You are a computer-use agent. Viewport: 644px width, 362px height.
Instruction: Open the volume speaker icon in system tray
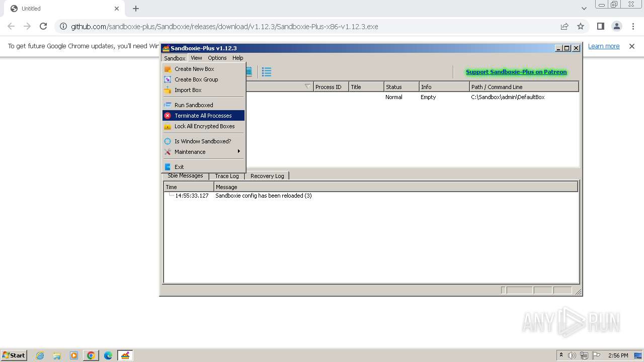click(572, 355)
